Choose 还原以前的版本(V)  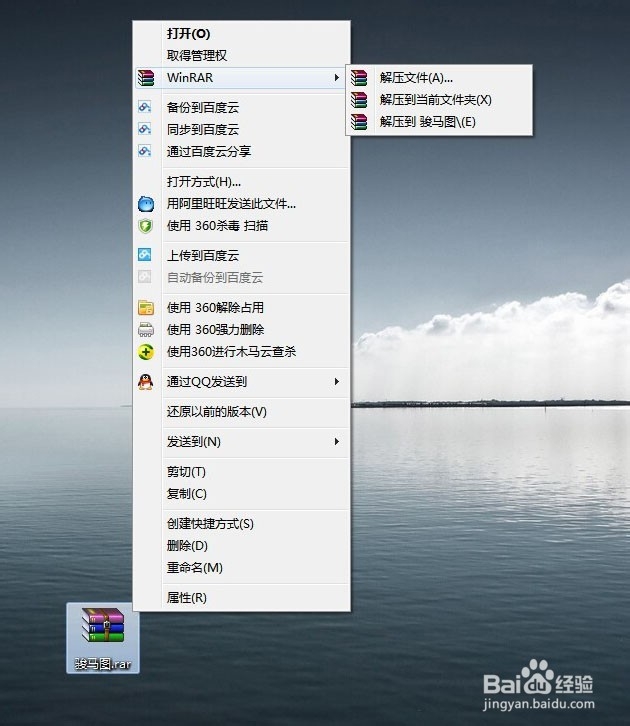[241, 412]
